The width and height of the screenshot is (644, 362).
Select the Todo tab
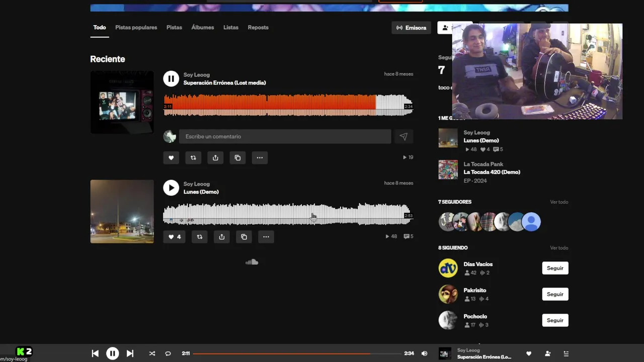(x=100, y=28)
